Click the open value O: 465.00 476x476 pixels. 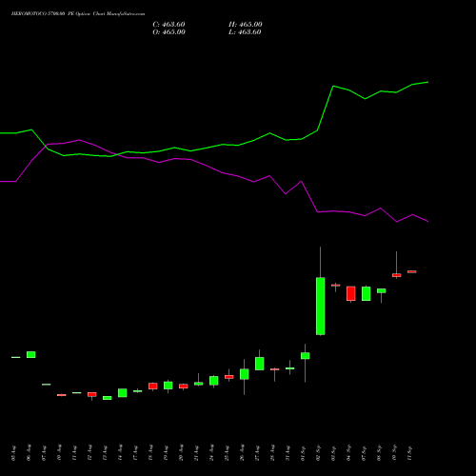(169, 32)
